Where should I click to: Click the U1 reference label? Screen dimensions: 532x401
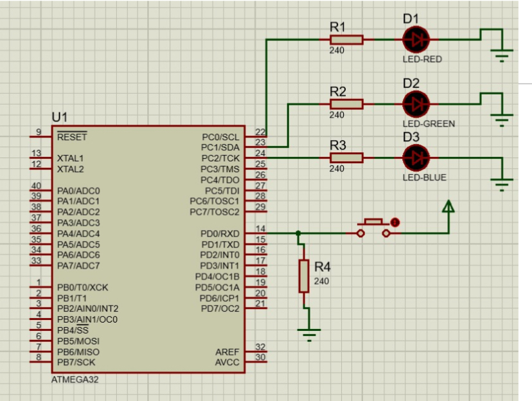(x=59, y=118)
